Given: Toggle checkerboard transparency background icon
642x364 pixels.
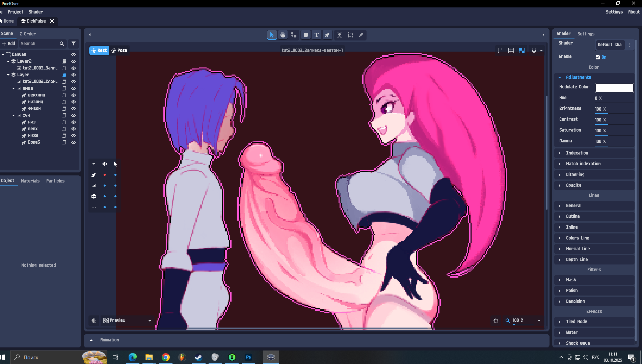Looking at the screenshot, I should [x=522, y=51].
